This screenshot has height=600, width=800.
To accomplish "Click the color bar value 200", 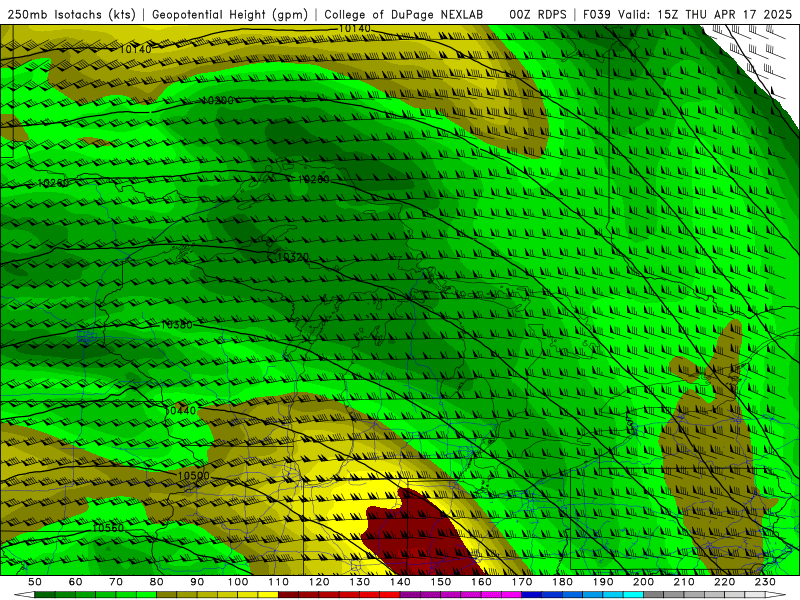I will point(643,582).
